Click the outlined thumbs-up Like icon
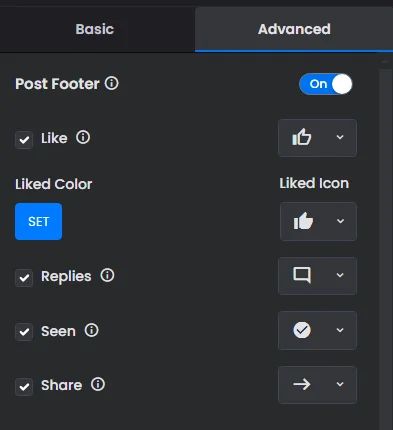Viewport: 393px width, 430px height. [x=302, y=137]
